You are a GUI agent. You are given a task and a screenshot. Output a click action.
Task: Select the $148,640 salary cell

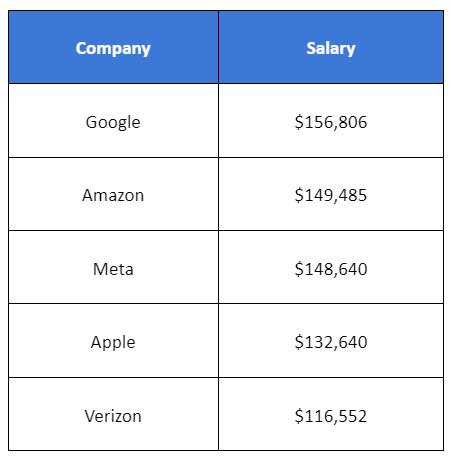point(331,267)
